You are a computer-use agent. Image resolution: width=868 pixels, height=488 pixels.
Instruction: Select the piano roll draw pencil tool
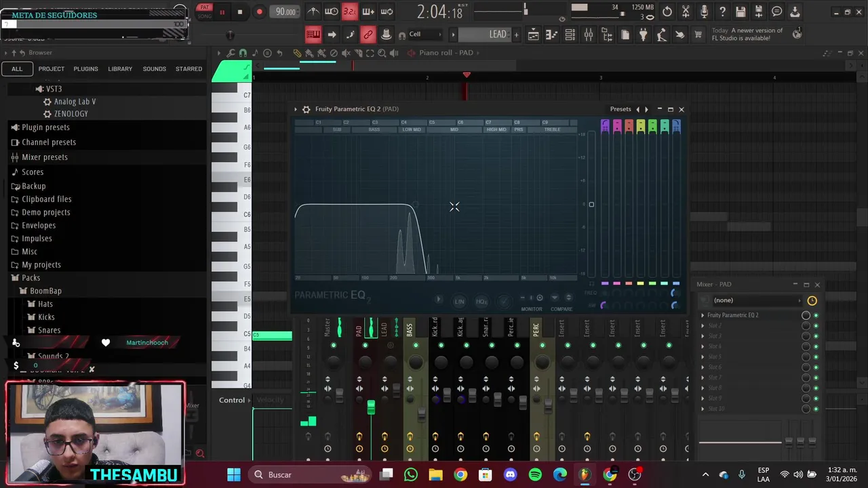tap(297, 53)
